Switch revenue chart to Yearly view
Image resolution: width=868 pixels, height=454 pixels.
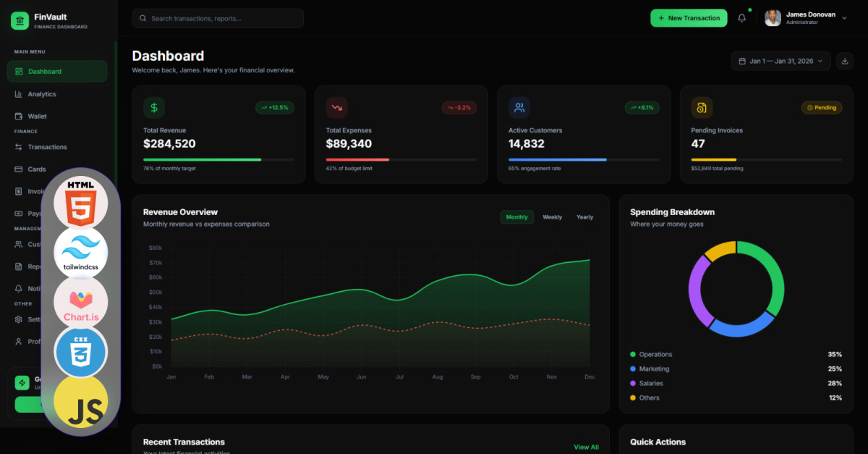(x=584, y=217)
